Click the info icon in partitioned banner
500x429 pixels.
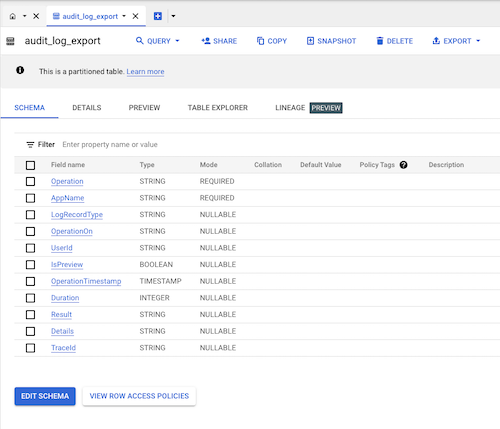pyautogui.click(x=20, y=70)
